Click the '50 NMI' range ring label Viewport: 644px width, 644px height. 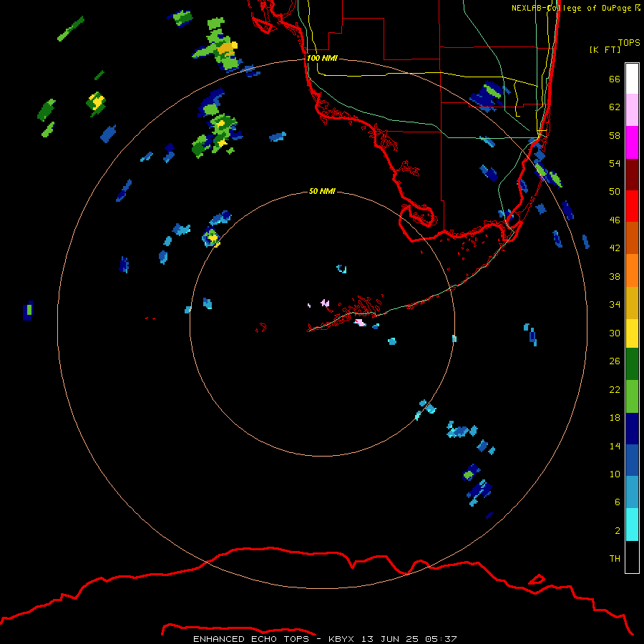point(322,191)
